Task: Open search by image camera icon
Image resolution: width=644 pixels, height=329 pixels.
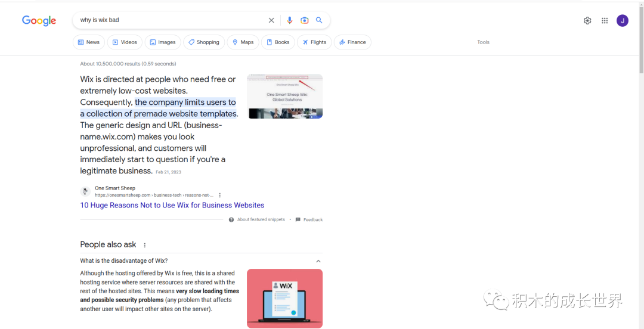Action: 304,20
